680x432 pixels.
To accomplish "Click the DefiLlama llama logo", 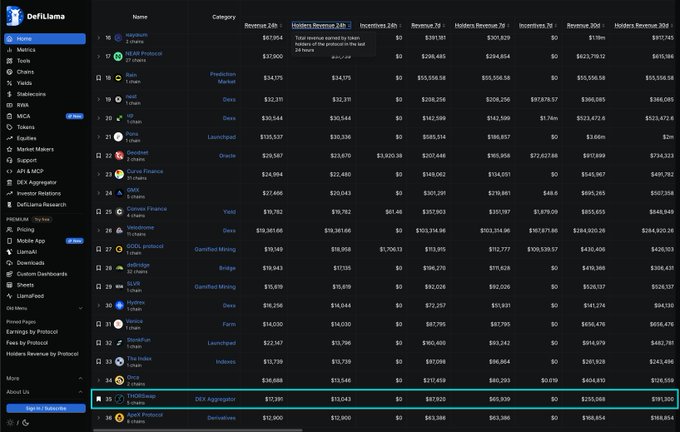I will (x=14, y=16).
